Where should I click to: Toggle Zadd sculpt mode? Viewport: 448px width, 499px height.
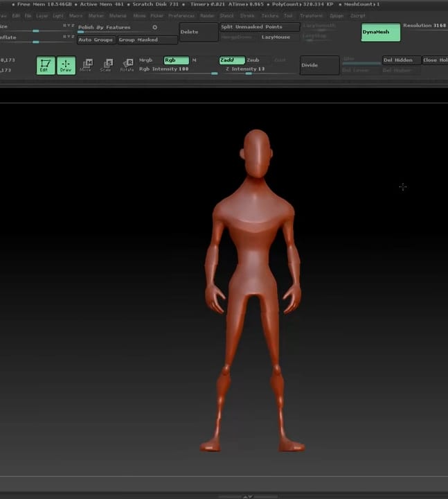(x=232, y=60)
